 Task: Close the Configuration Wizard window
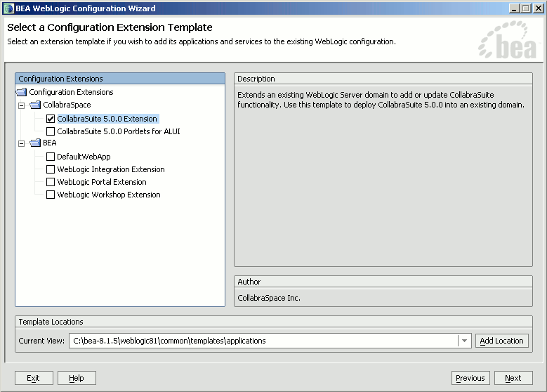539,8
